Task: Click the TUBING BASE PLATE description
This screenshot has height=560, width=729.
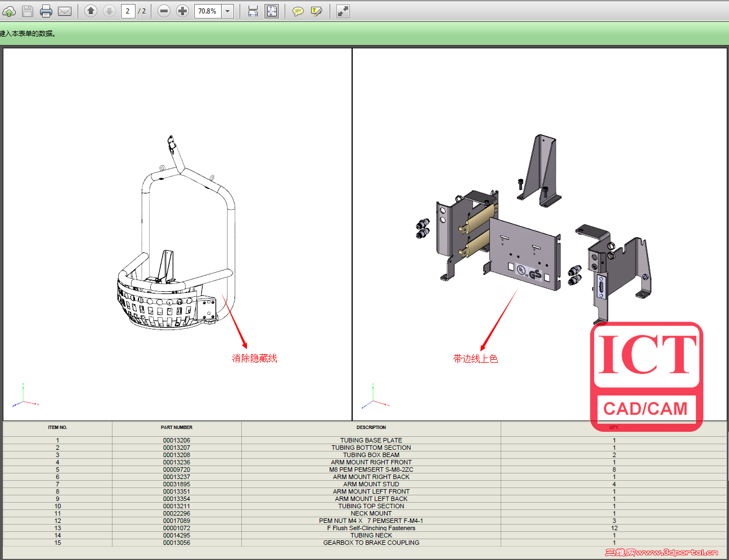Action: pos(371,440)
